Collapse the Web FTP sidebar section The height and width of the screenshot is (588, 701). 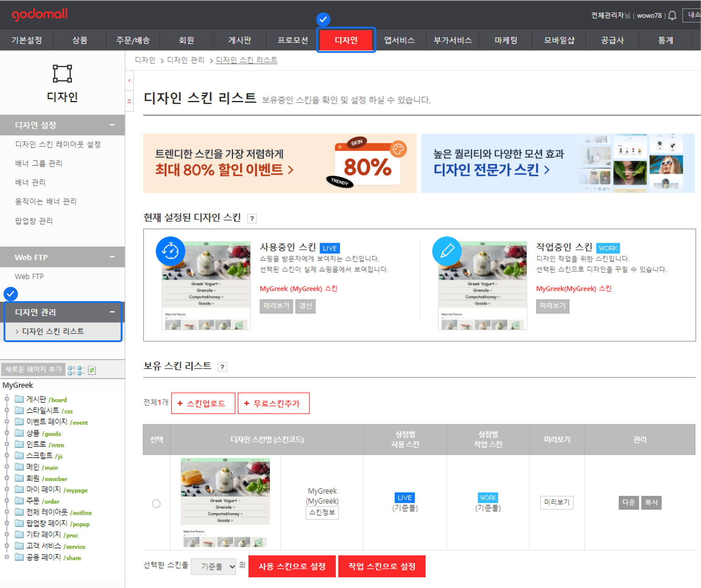(x=112, y=257)
